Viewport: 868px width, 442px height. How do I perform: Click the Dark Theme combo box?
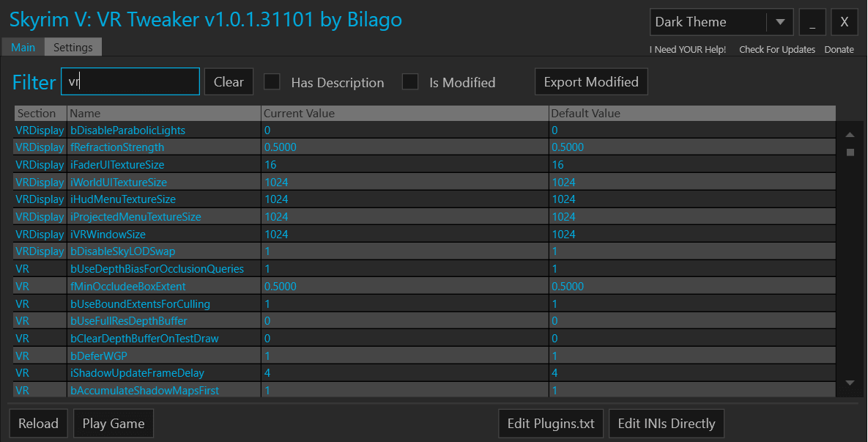click(708, 22)
